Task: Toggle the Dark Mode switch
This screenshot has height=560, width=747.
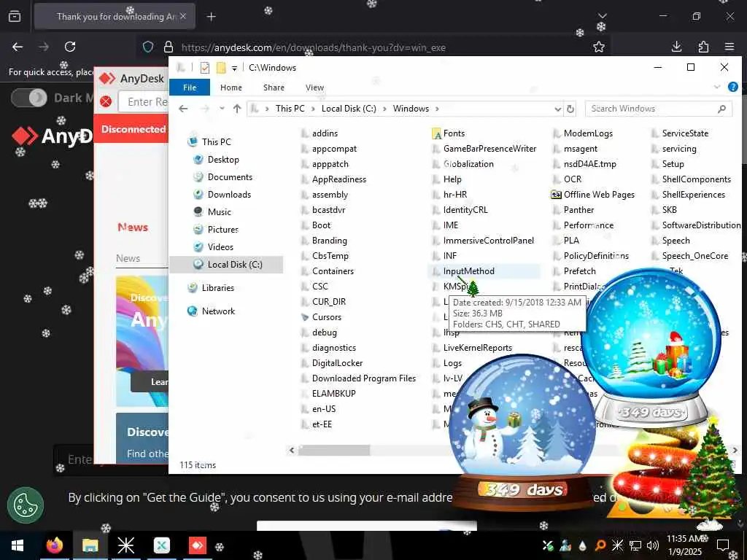Action: 29,98
